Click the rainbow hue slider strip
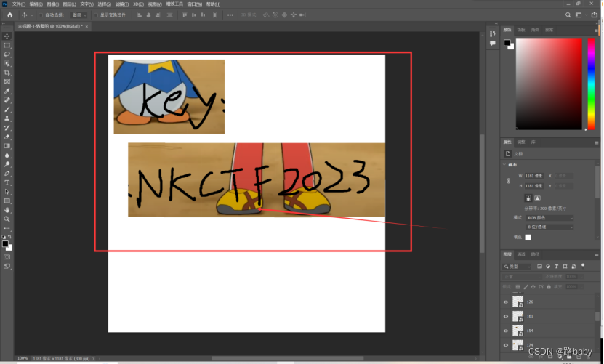The image size is (604, 364). pos(591,84)
